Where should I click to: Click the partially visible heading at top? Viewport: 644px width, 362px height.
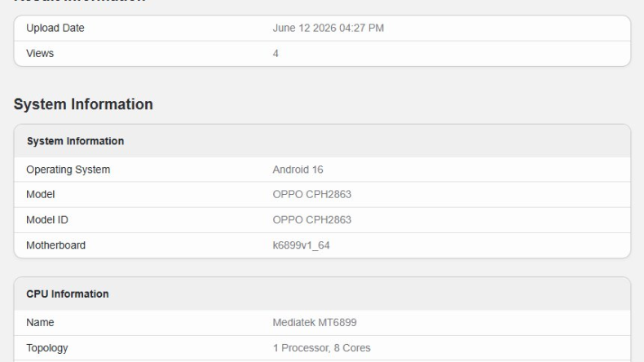click(x=80, y=2)
